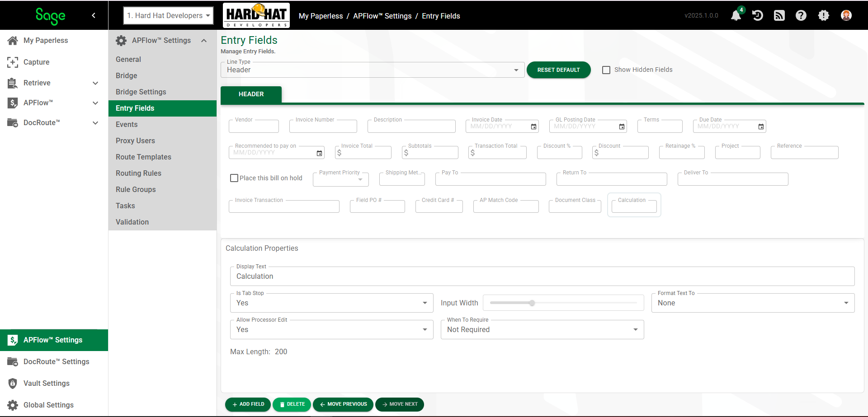Image resolution: width=868 pixels, height=417 pixels.
Task: Open the Payment Priority dropdown
Action: tap(341, 179)
